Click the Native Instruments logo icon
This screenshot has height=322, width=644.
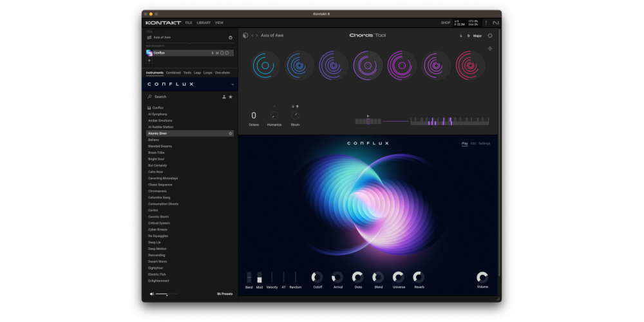496,23
